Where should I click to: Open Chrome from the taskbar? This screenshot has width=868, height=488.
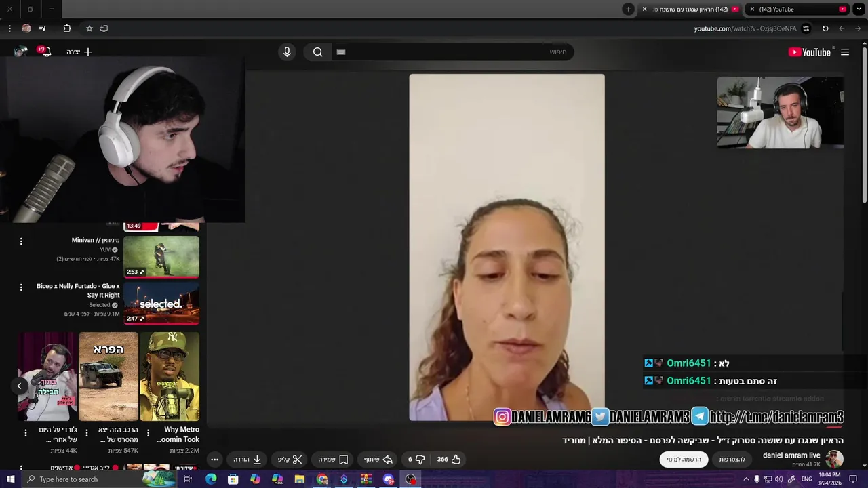coord(322,479)
